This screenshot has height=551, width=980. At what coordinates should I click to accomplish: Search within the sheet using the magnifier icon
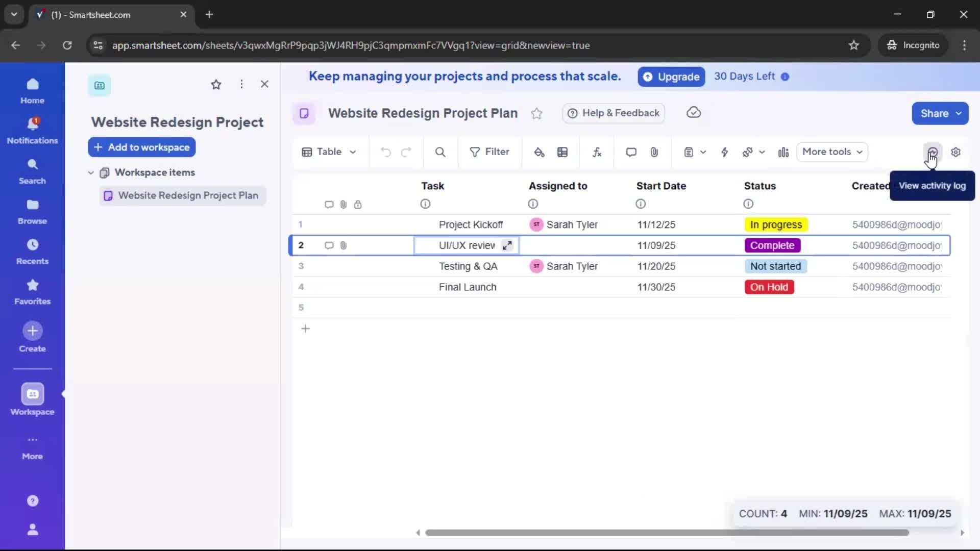(x=440, y=152)
